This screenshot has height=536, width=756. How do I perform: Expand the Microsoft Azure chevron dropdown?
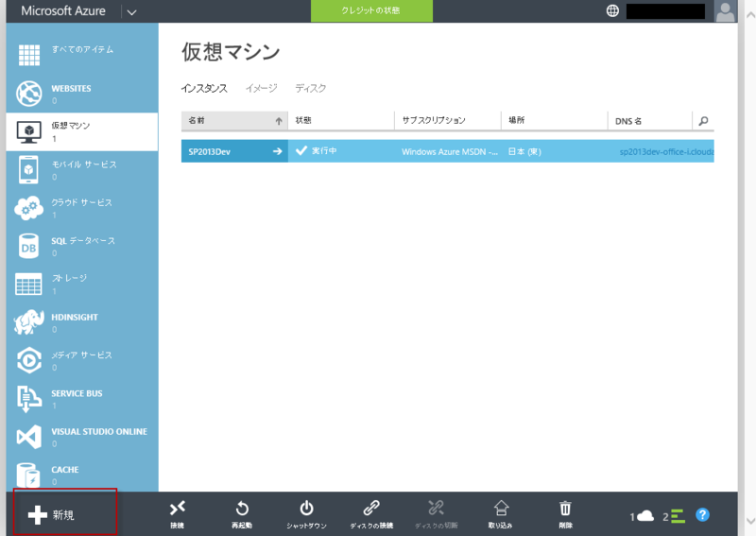coord(131,12)
